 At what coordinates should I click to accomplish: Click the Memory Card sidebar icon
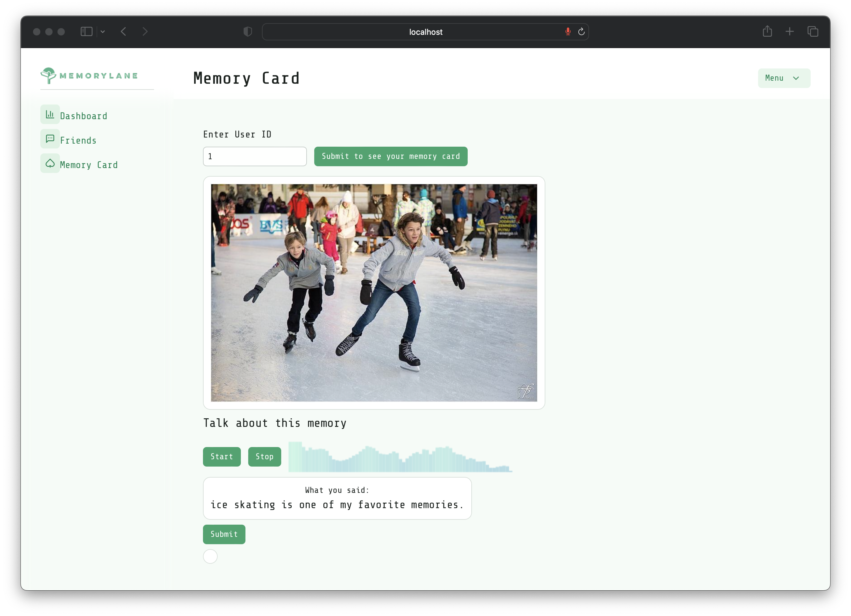[x=50, y=163]
